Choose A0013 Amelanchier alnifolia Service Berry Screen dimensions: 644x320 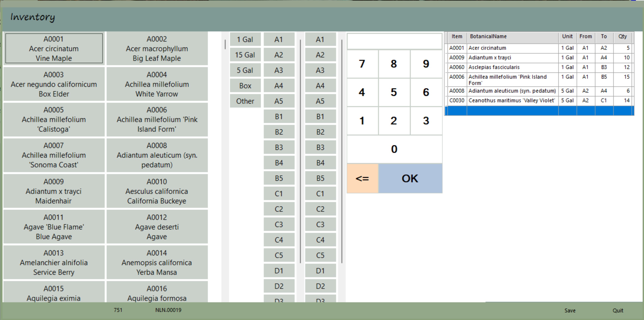pos(54,262)
